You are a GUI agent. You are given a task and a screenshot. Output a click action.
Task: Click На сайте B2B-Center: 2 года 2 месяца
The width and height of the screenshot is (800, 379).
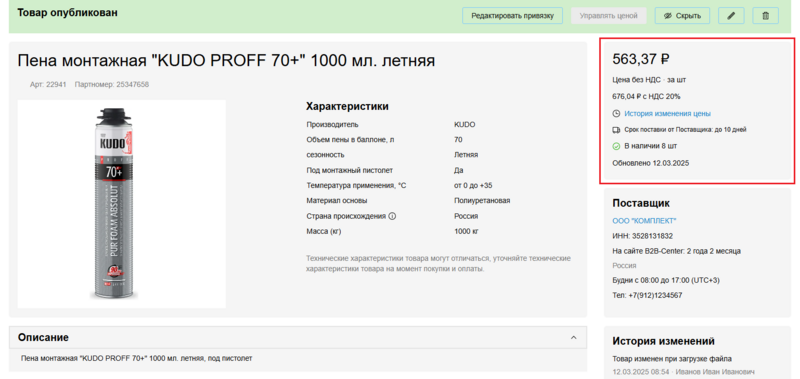pos(677,251)
